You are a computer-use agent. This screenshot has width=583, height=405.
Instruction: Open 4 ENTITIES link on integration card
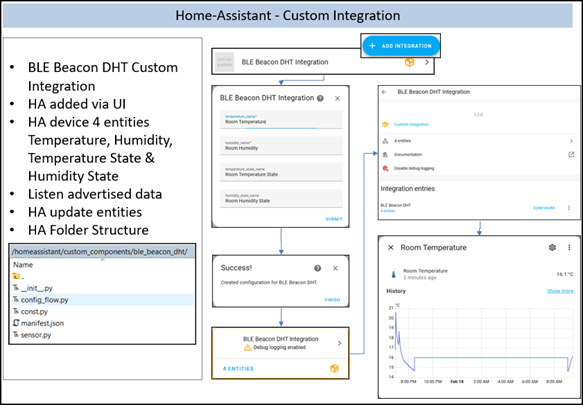pos(238,369)
